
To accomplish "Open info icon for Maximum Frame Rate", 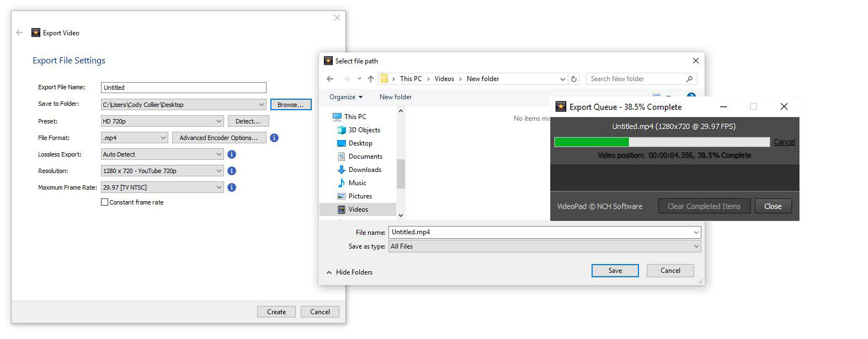I will pos(232,187).
